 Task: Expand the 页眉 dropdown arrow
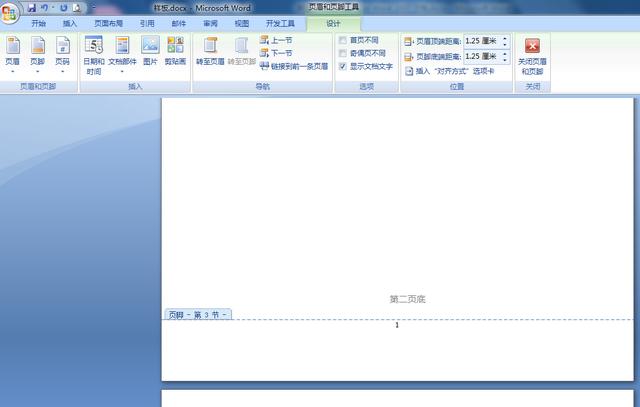click(13, 72)
